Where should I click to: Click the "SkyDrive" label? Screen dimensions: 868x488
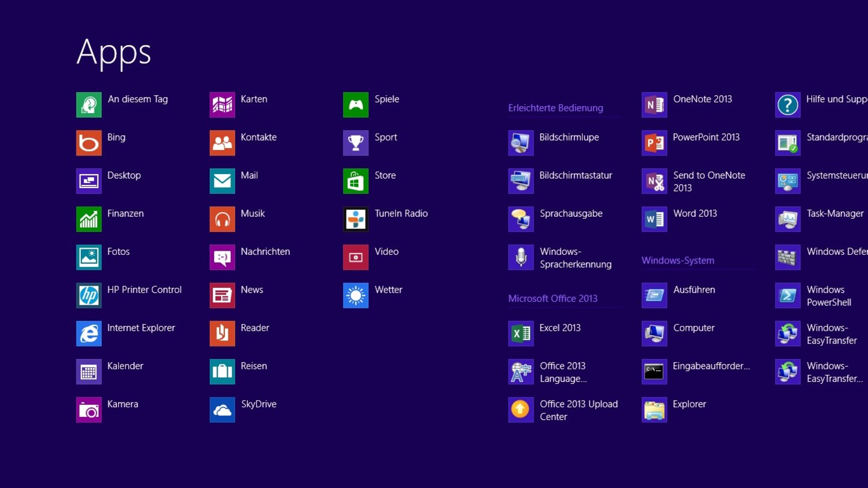click(x=259, y=404)
